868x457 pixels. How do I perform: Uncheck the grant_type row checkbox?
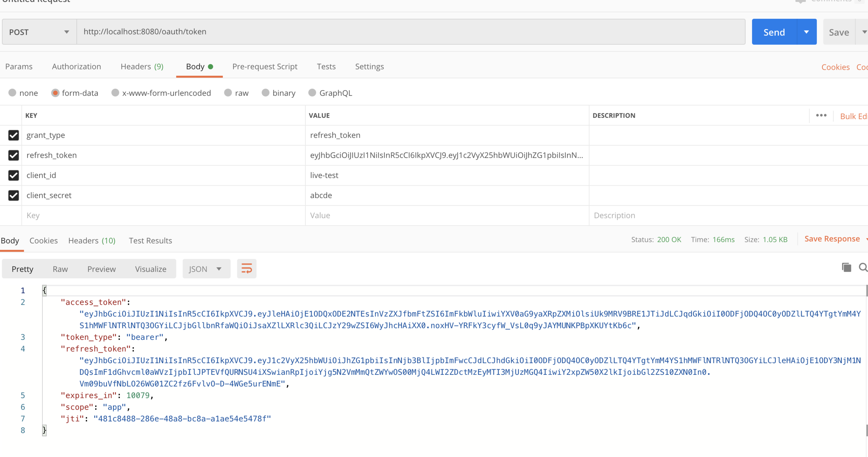click(14, 135)
